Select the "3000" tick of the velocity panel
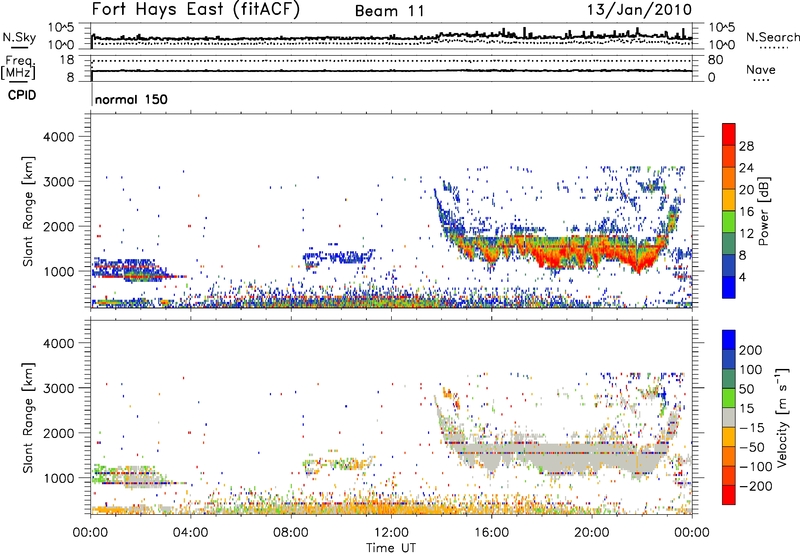Image resolution: width=800 pixels, height=554 pixels. click(x=59, y=388)
